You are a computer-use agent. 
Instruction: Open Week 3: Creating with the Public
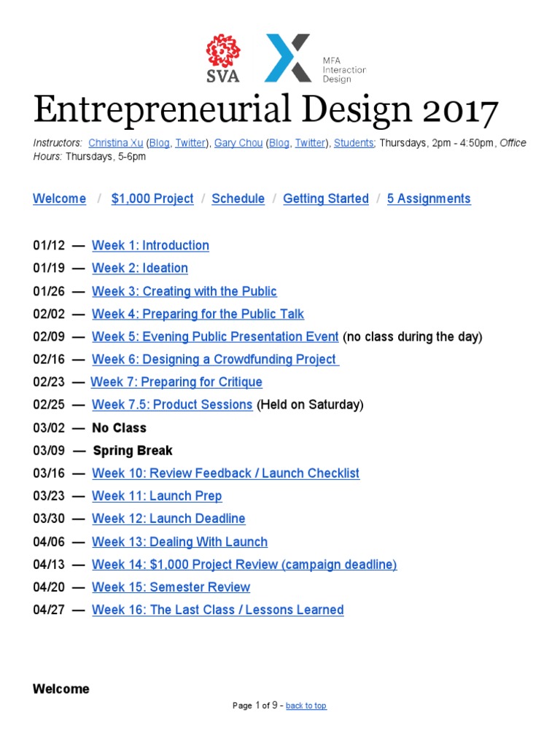(184, 291)
